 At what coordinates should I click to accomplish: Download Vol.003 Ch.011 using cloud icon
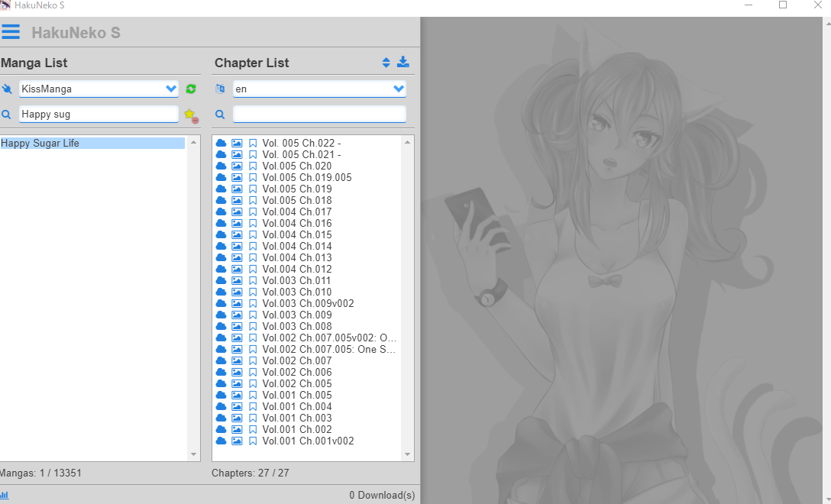click(221, 280)
